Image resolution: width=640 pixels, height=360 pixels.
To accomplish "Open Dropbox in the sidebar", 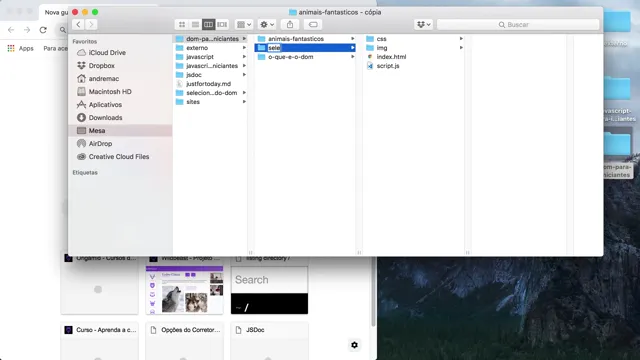I will pos(102,66).
